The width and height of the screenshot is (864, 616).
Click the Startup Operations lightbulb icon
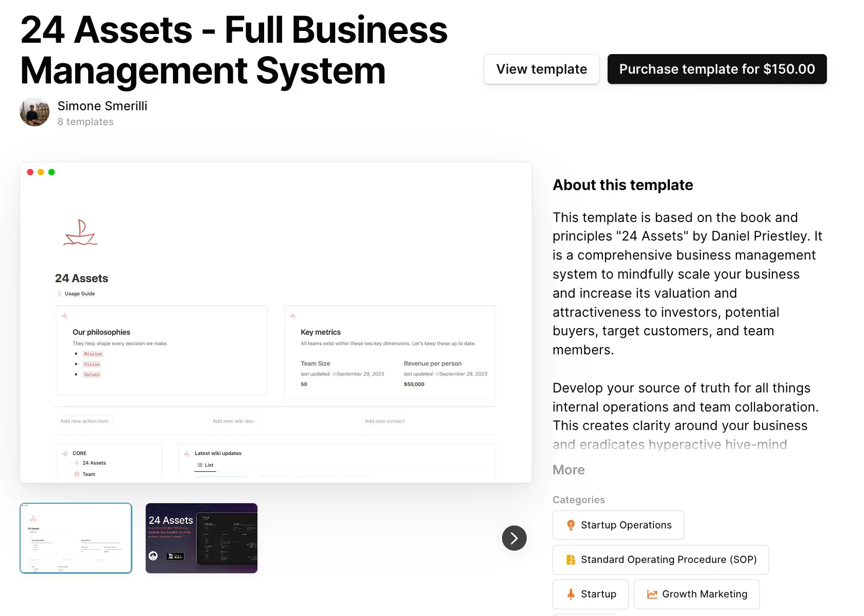[x=571, y=525]
